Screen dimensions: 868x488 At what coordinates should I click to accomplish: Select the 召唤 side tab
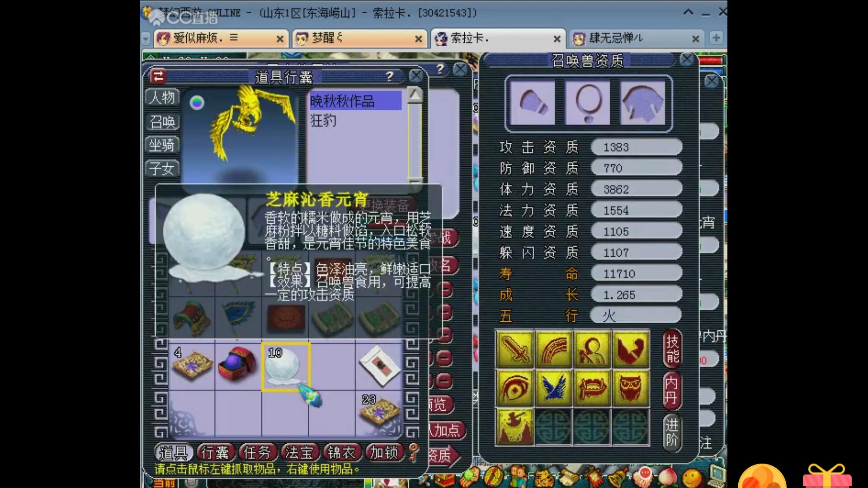point(162,122)
